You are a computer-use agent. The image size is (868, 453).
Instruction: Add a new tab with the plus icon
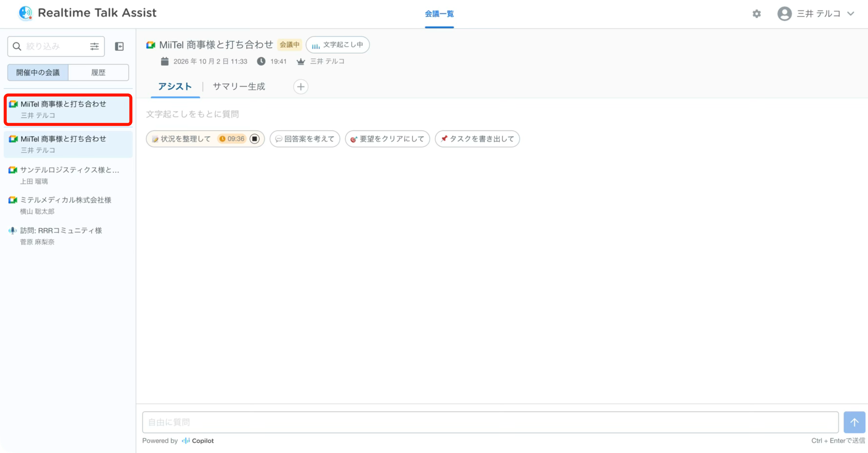(x=300, y=87)
